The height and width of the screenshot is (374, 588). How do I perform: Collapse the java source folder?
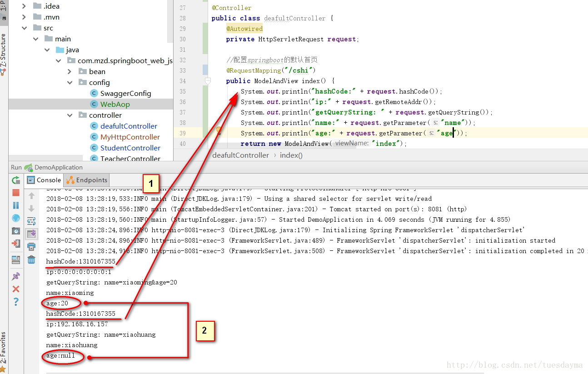[x=47, y=50]
